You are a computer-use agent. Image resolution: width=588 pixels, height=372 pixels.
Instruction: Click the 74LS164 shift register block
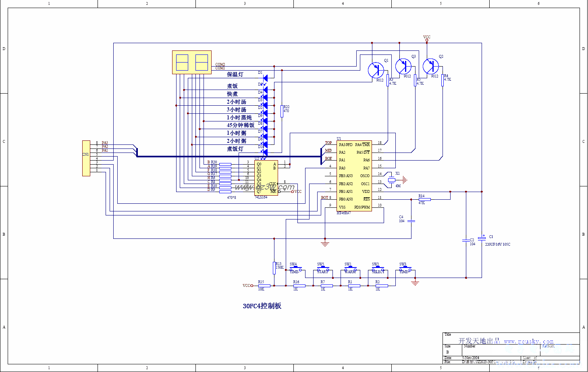click(x=266, y=178)
